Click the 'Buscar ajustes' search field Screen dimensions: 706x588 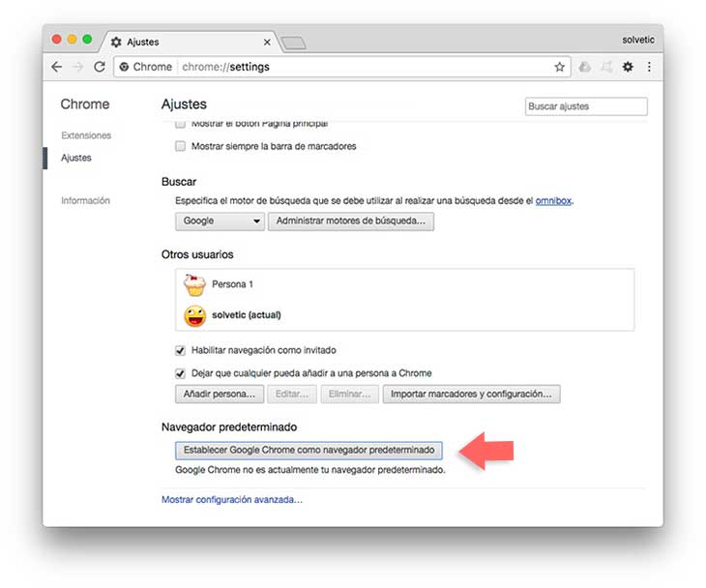click(586, 106)
